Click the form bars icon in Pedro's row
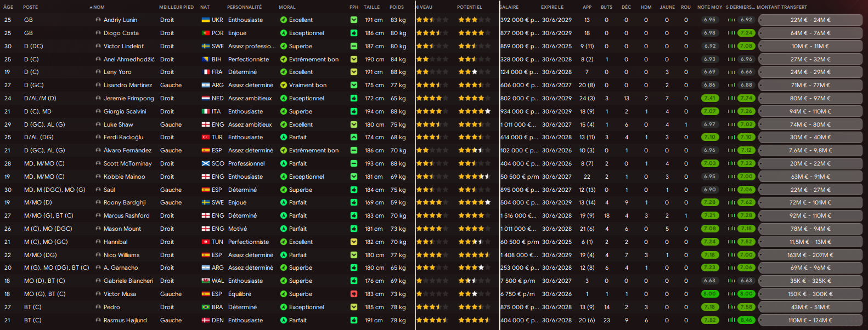This screenshot has width=868, height=330. pyautogui.click(x=731, y=307)
